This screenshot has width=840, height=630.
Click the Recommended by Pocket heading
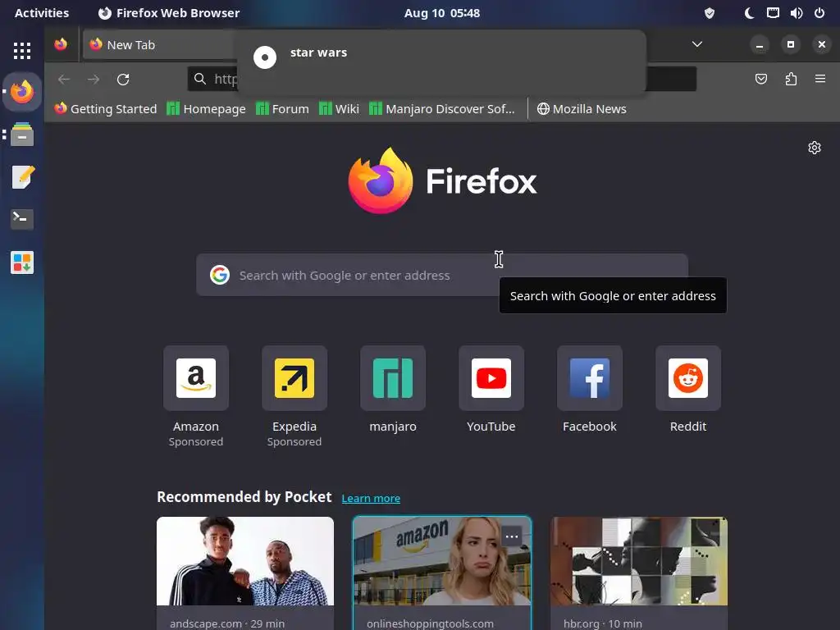244,497
